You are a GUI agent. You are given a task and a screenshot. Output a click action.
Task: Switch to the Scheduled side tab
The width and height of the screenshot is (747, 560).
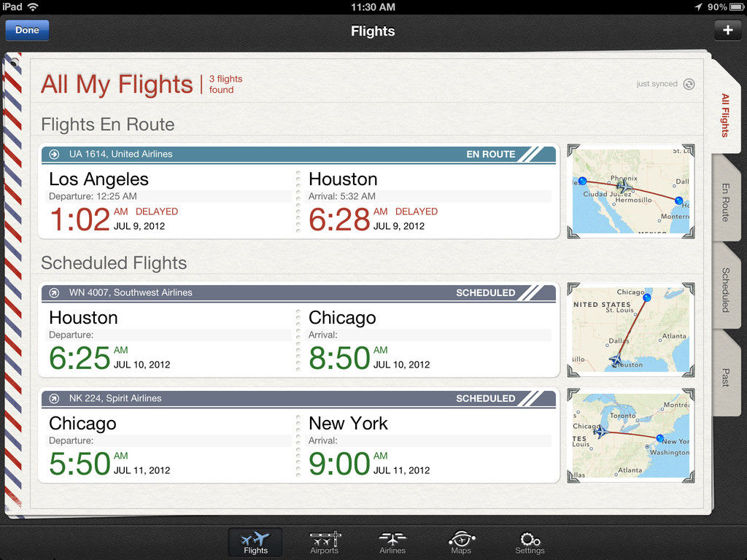pyautogui.click(x=726, y=289)
